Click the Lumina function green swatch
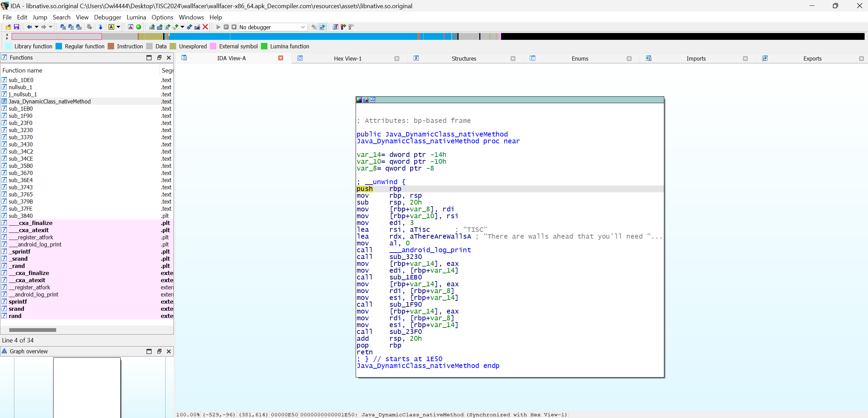Screen dimensions: 868x418 coord(264,46)
